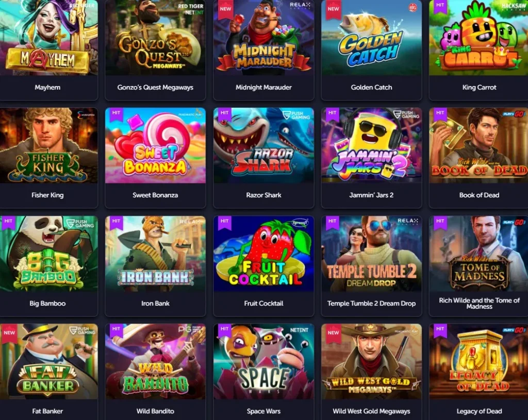
Task: Open the Mayhem game artwork
Action: [x=49, y=38]
